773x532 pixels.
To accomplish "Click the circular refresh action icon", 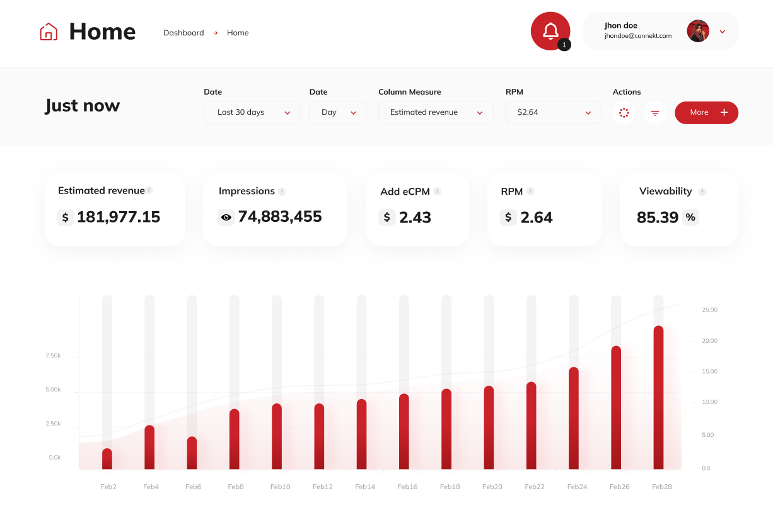I will click(624, 113).
